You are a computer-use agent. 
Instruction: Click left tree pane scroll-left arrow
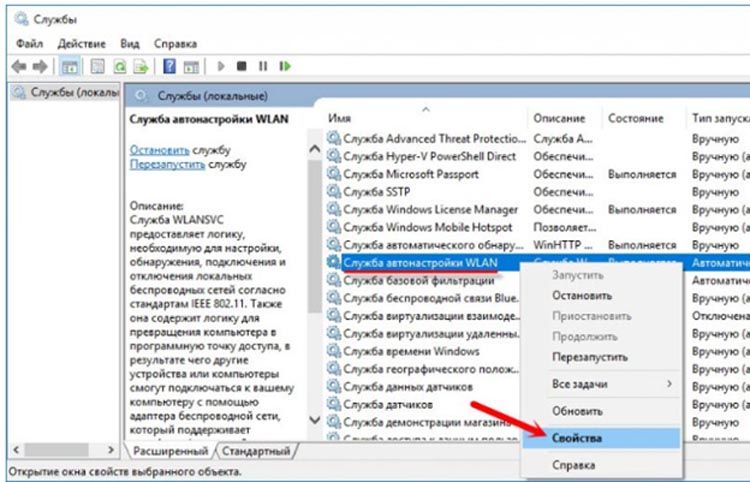(16, 450)
